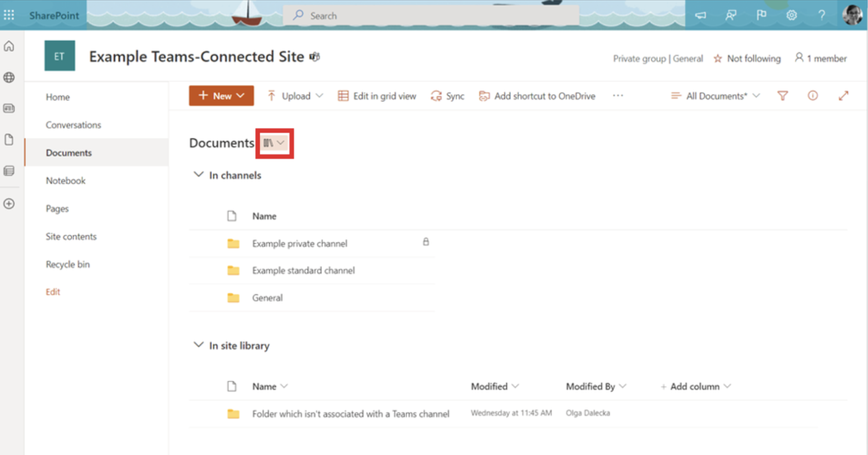Open the Help question mark icon
The height and width of the screenshot is (455, 868).
(x=822, y=16)
